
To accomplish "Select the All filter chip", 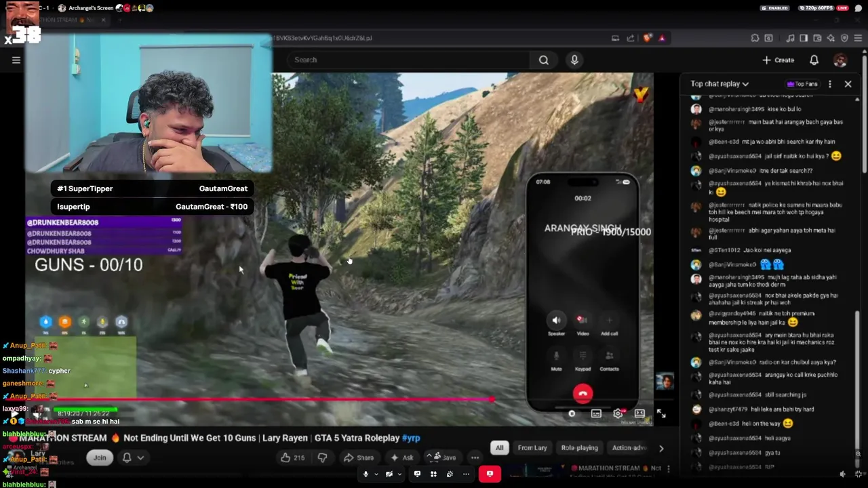I will click(499, 448).
